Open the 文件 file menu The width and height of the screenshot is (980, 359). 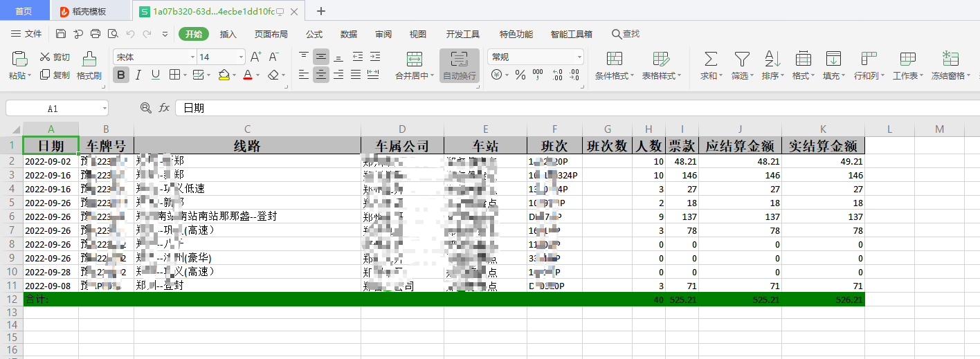[x=26, y=34]
